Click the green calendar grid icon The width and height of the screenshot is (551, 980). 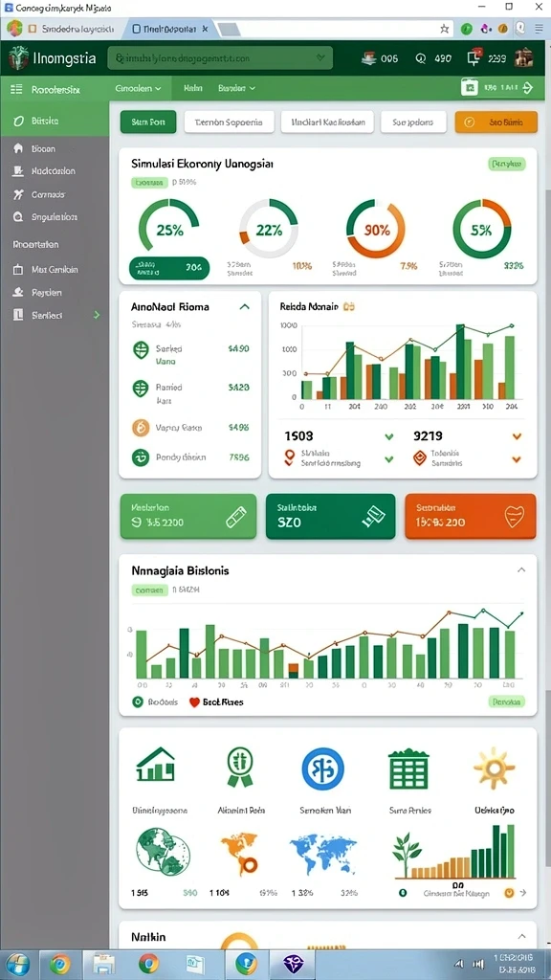[408, 768]
